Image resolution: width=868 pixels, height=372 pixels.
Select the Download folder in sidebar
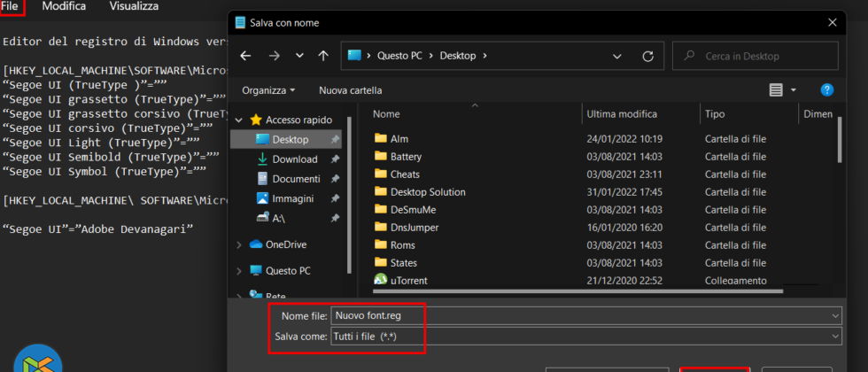tap(294, 159)
